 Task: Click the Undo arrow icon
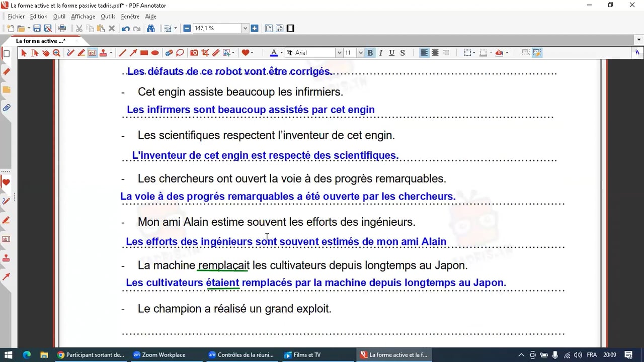(x=125, y=29)
